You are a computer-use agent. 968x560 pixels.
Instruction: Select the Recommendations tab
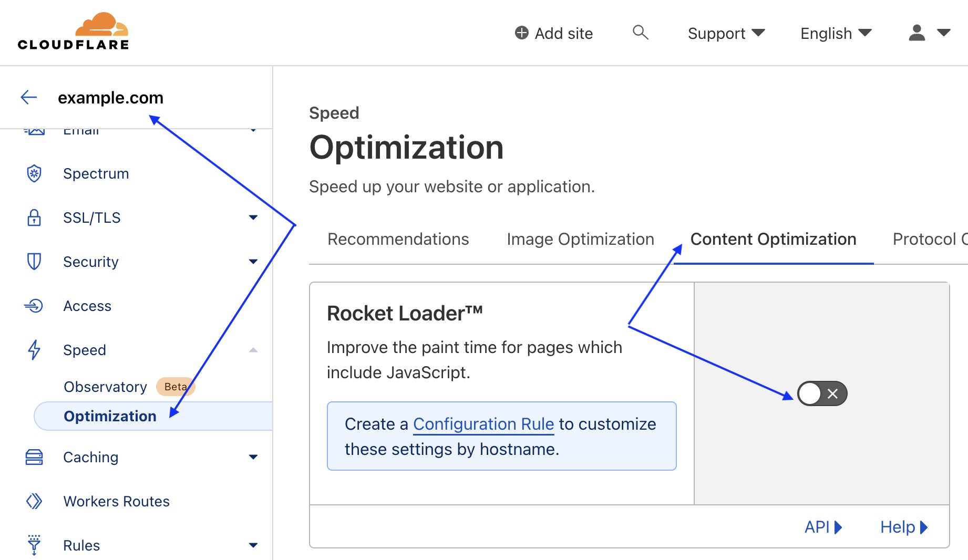point(398,239)
